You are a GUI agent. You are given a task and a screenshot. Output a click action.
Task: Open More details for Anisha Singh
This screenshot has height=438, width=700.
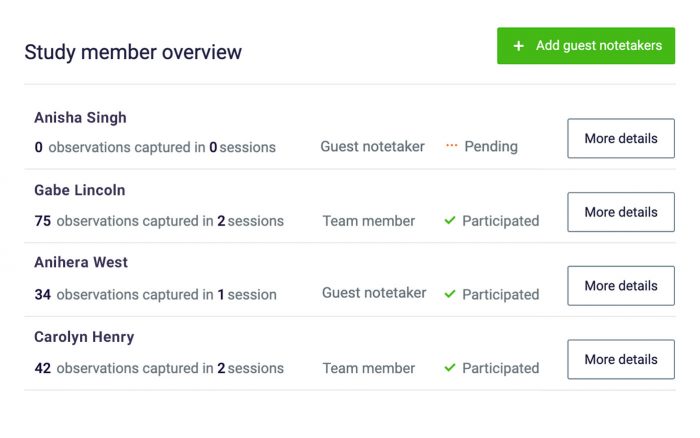(x=620, y=139)
